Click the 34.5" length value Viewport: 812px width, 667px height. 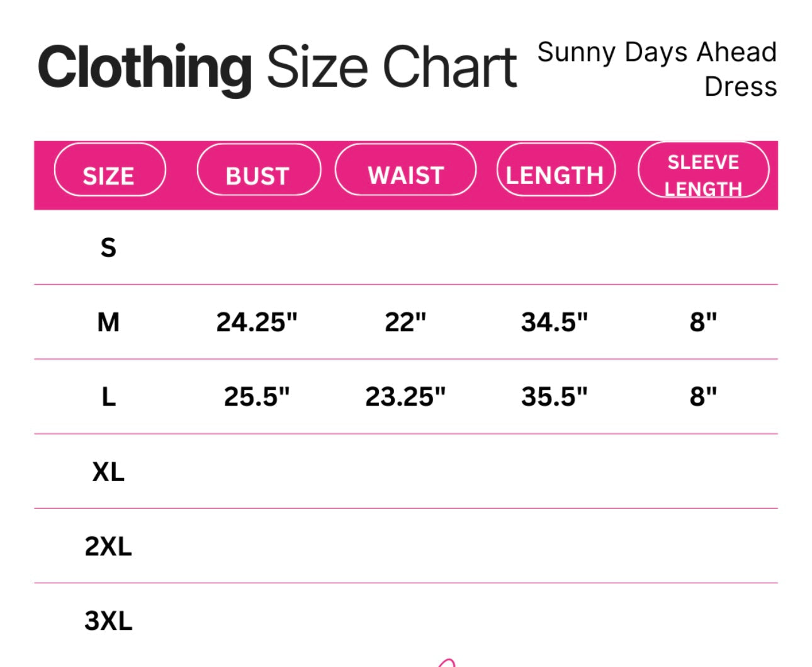[x=554, y=322]
